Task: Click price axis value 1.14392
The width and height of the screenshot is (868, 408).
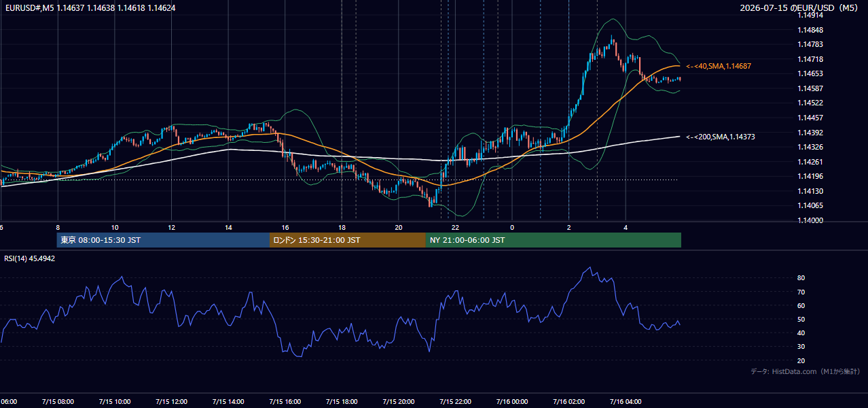Action: [x=810, y=133]
